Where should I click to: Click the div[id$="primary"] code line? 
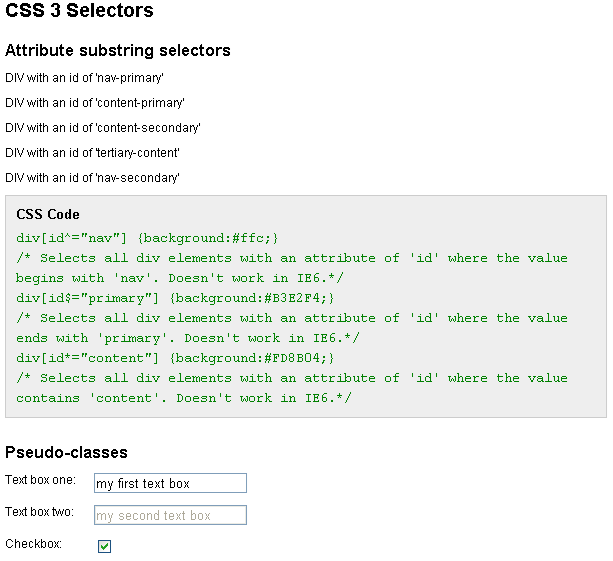click(x=175, y=298)
